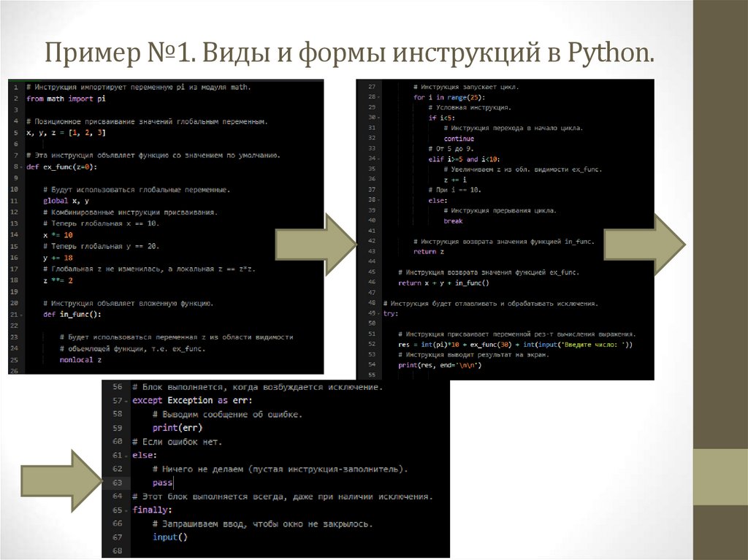Click the slide title 'Пример №1. Виды и формы инструкций в Python.'
Image resolution: width=748 pixels, height=560 pixels.
click(349, 53)
